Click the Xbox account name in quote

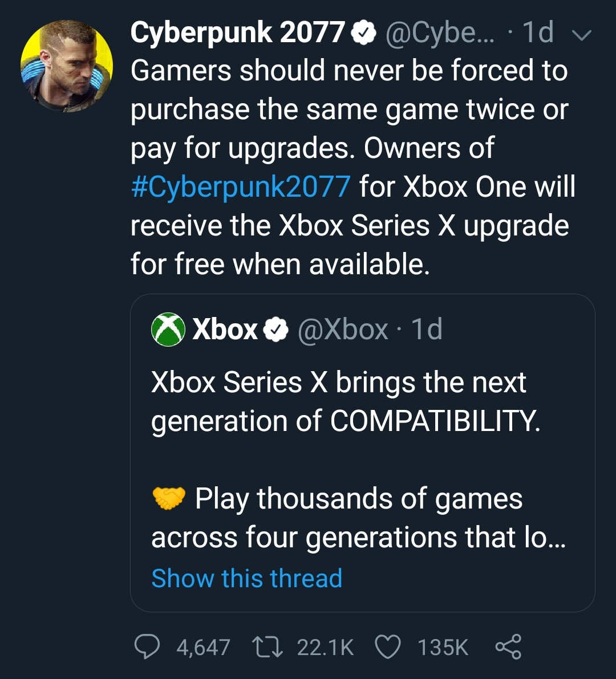click(x=225, y=329)
